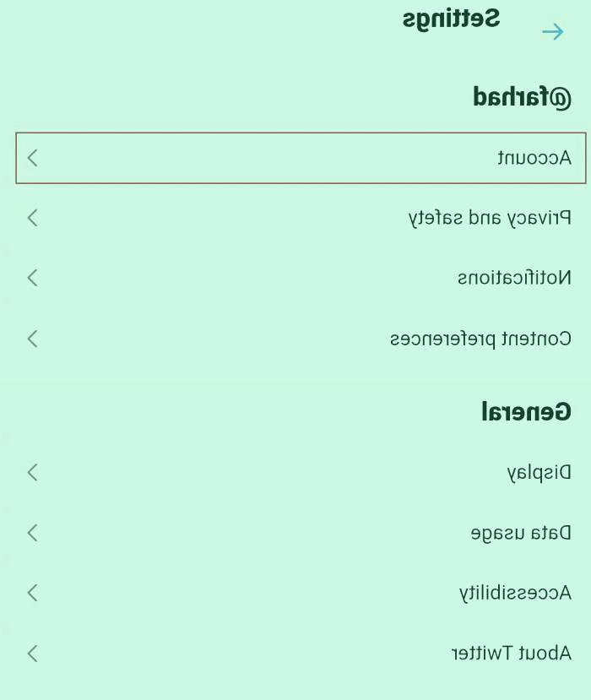The image size is (591, 700).
Task: Choose the Display text label
Action: click(x=539, y=472)
